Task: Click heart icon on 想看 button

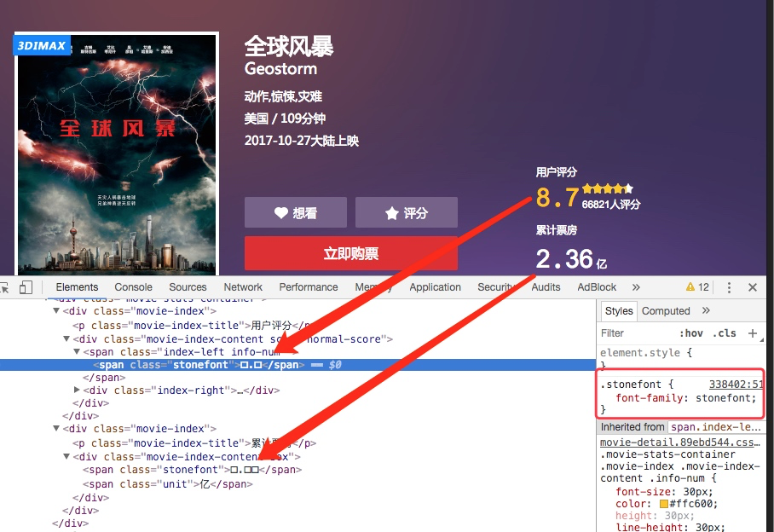Action: 280,212
